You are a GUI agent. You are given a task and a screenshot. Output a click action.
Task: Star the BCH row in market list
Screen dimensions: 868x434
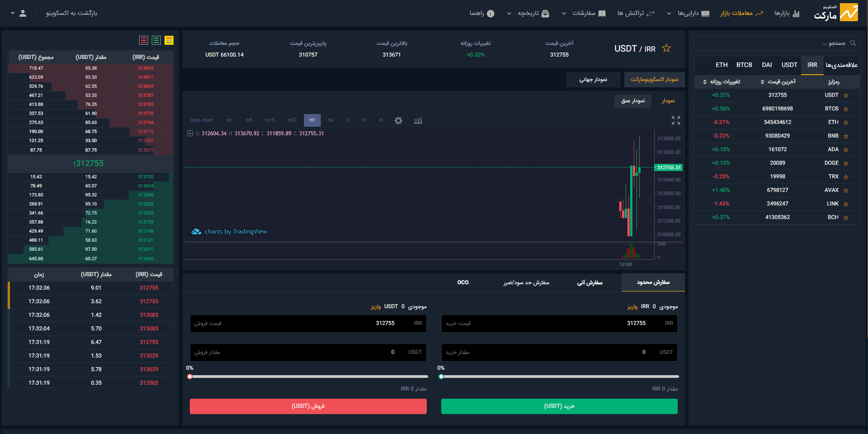(846, 218)
